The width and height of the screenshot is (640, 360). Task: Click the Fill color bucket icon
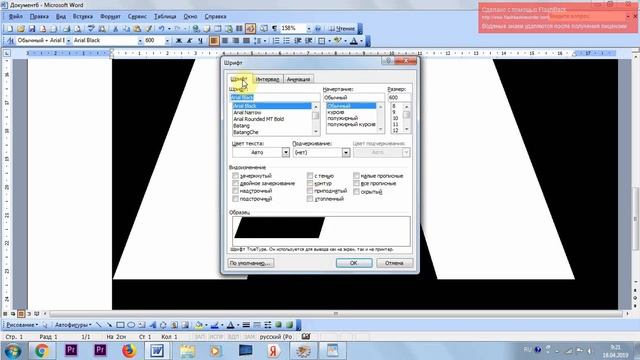[x=198, y=325]
